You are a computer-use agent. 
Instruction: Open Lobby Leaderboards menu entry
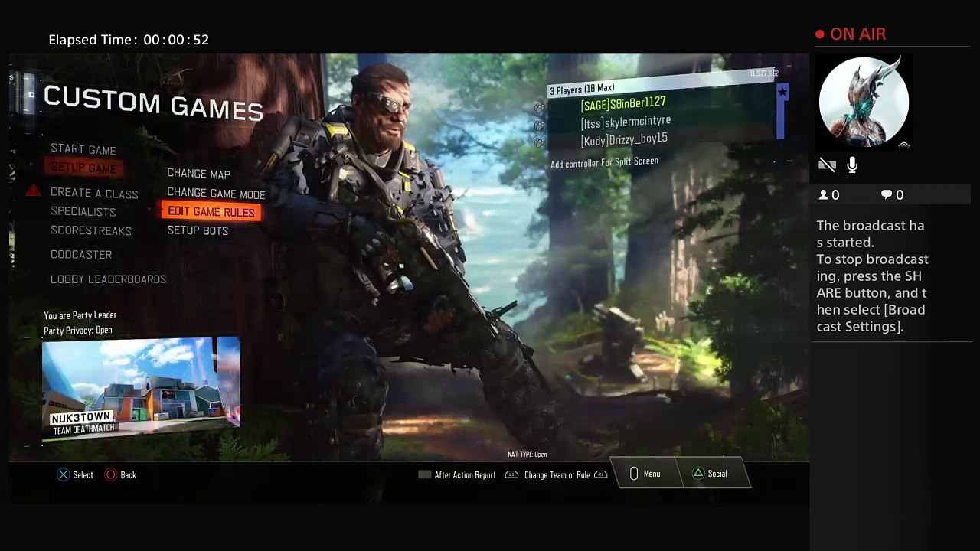coord(109,279)
